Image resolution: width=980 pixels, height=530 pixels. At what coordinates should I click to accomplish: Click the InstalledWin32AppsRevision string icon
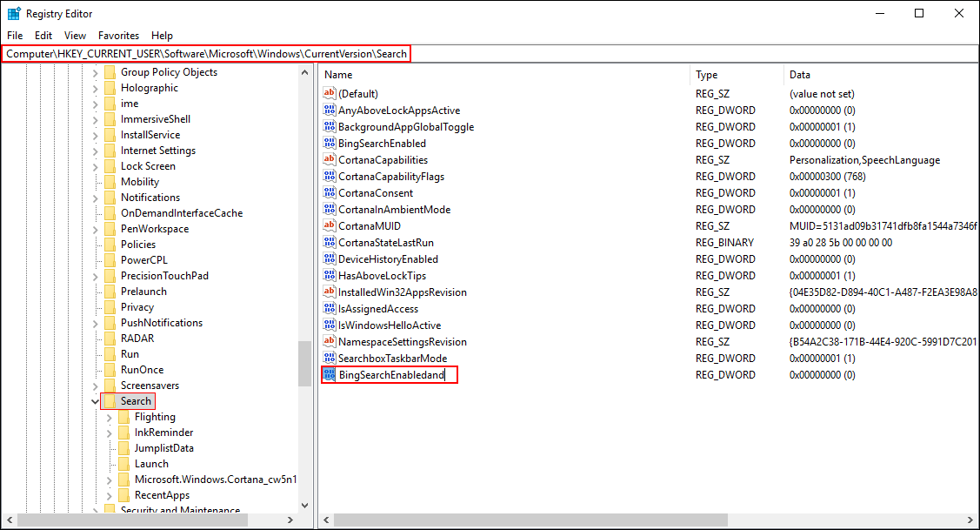pyautogui.click(x=330, y=292)
